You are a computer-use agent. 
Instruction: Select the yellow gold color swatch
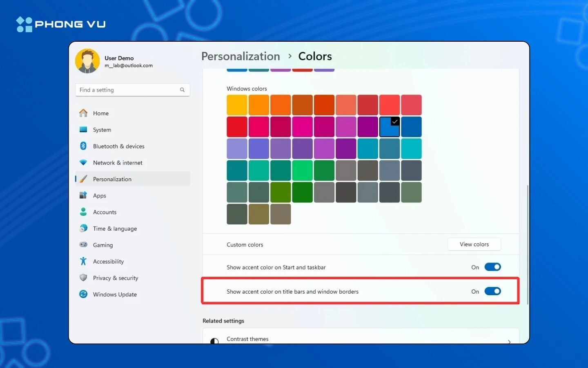point(237,105)
